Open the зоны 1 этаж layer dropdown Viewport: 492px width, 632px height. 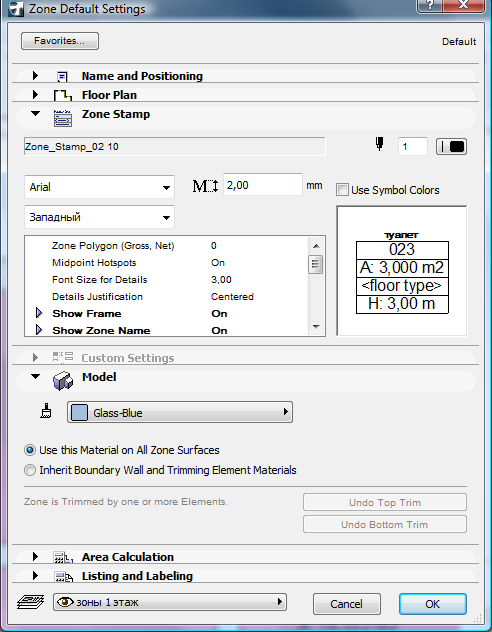tap(170, 602)
